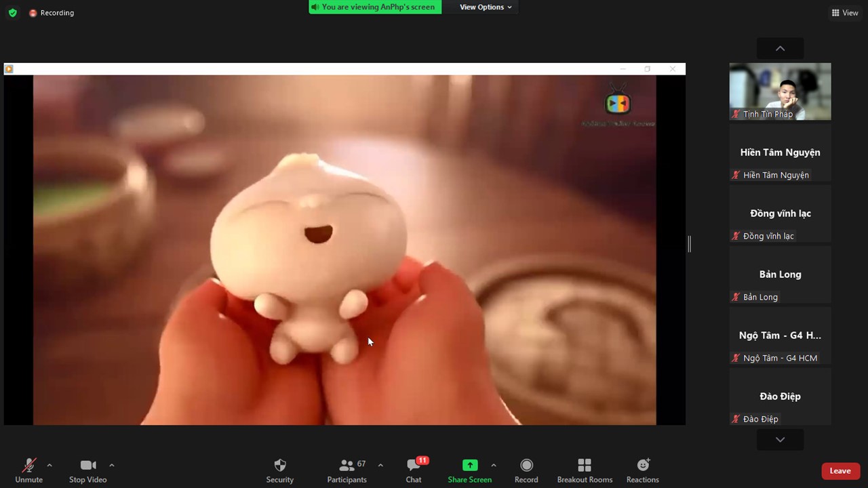
Task: Click the TV channel logo in video
Action: pos(618,103)
